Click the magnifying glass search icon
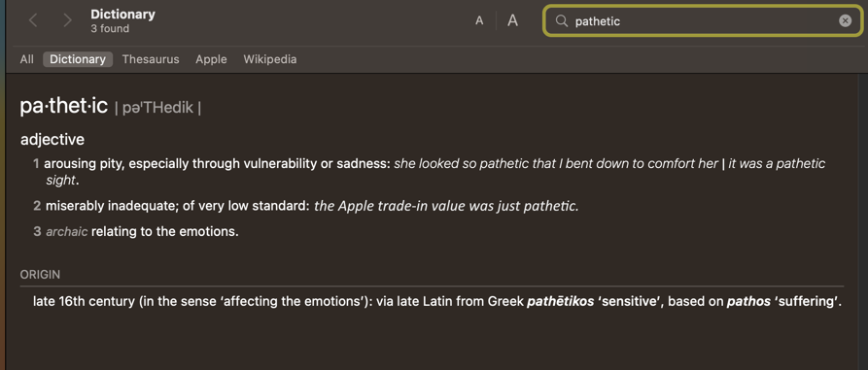 [x=561, y=21]
